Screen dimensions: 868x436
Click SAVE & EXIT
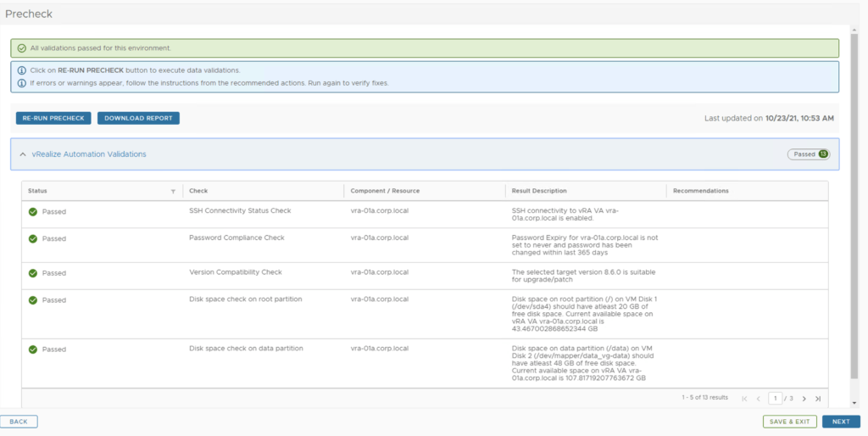click(788, 422)
